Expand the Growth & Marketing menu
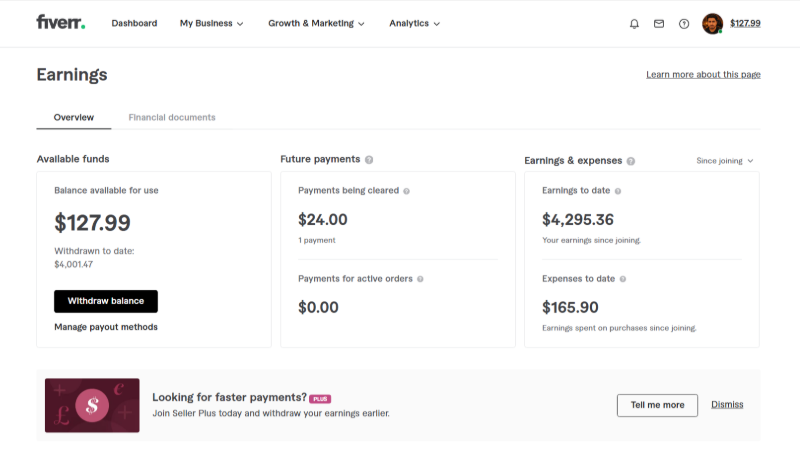The width and height of the screenshot is (800, 450). [316, 23]
